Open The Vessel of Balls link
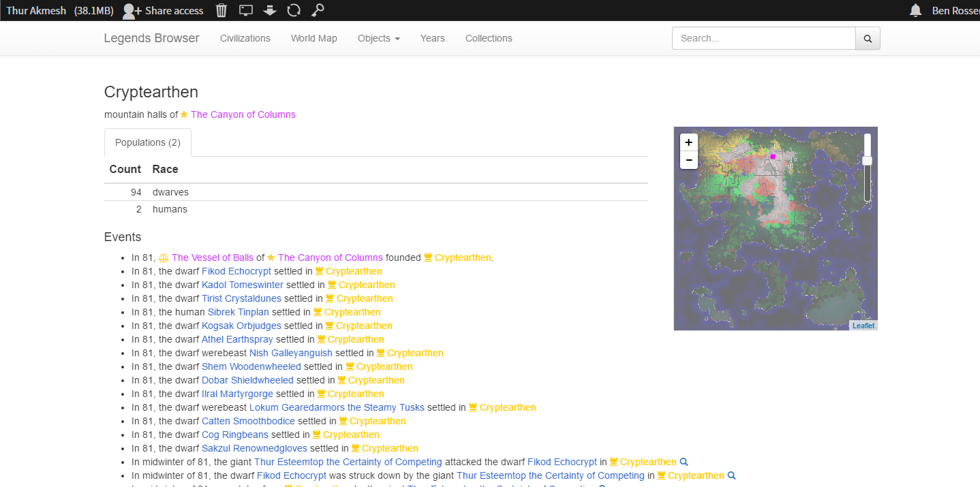Image resolution: width=980 pixels, height=487 pixels. [213, 257]
